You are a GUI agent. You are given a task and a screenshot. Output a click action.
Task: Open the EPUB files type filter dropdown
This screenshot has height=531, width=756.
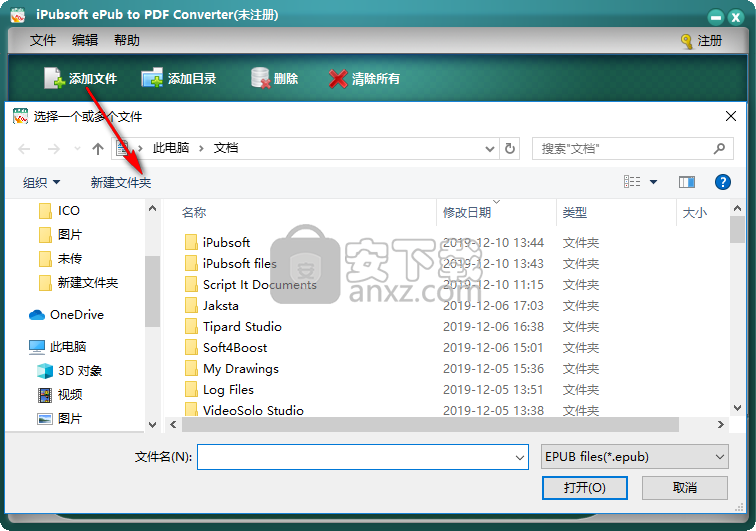click(x=634, y=457)
